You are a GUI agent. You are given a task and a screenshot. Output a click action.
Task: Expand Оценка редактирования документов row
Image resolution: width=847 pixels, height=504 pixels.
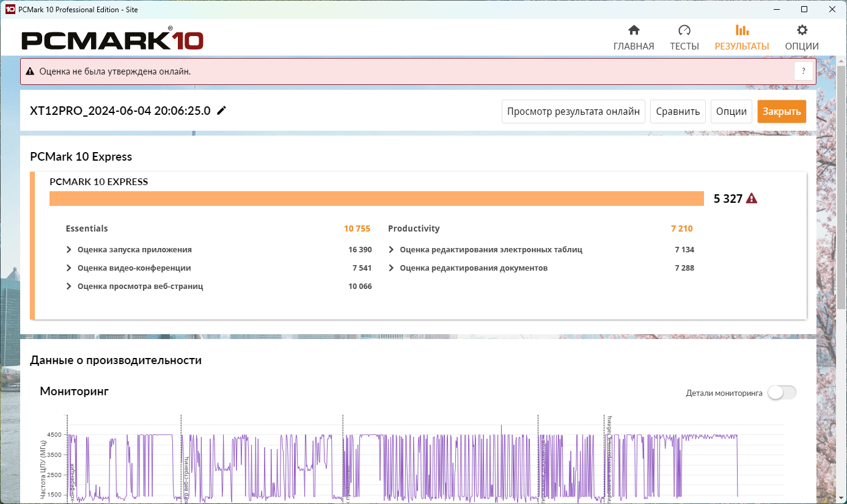click(x=391, y=268)
